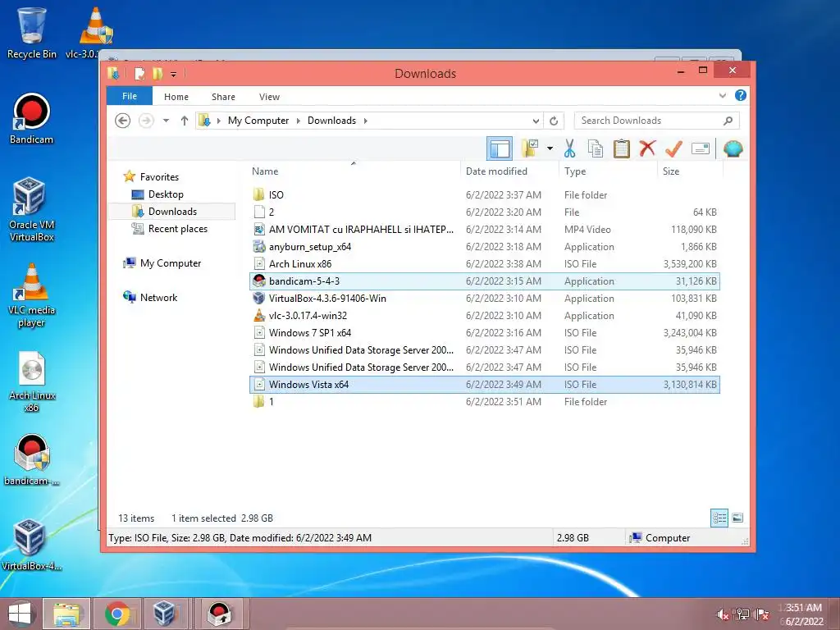This screenshot has width=840, height=630.
Task: Go forward with the Forward arrow
Action: point(146,121)
